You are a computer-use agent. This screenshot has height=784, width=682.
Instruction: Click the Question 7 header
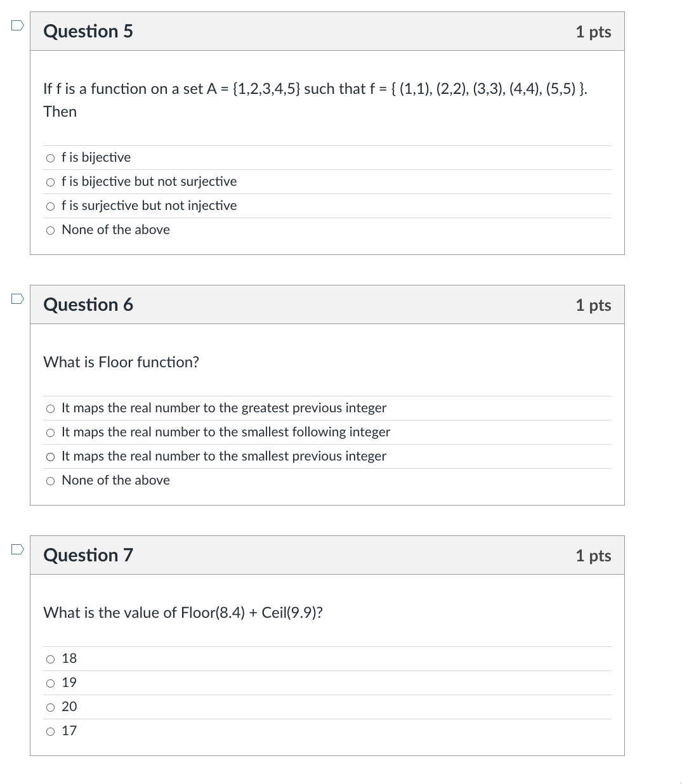(x=88, y=555)
